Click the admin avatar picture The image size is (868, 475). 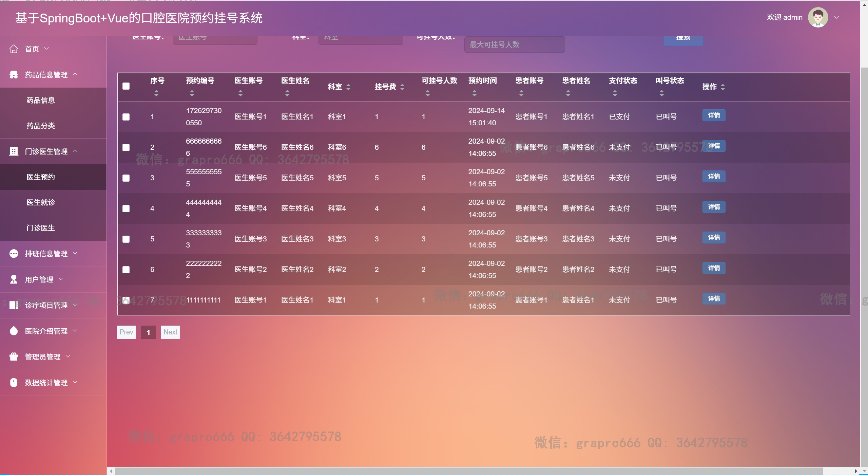click(x=818, y=17)
